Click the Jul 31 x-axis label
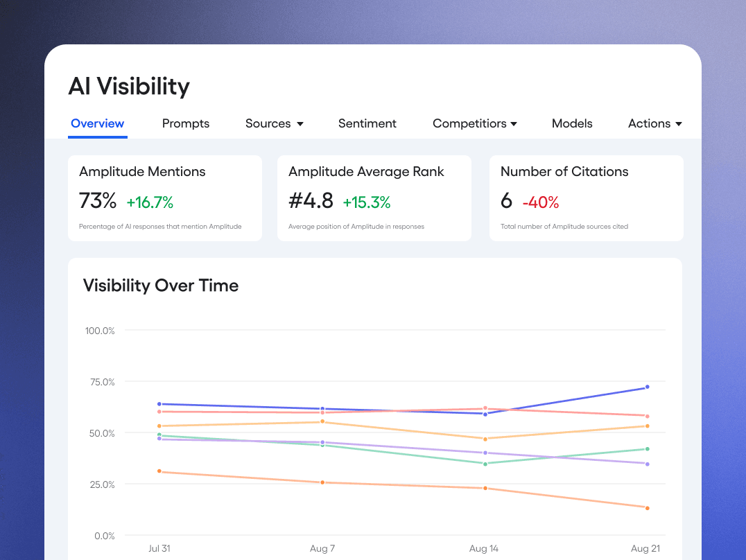746x560 pixels. tap(159, 548)
